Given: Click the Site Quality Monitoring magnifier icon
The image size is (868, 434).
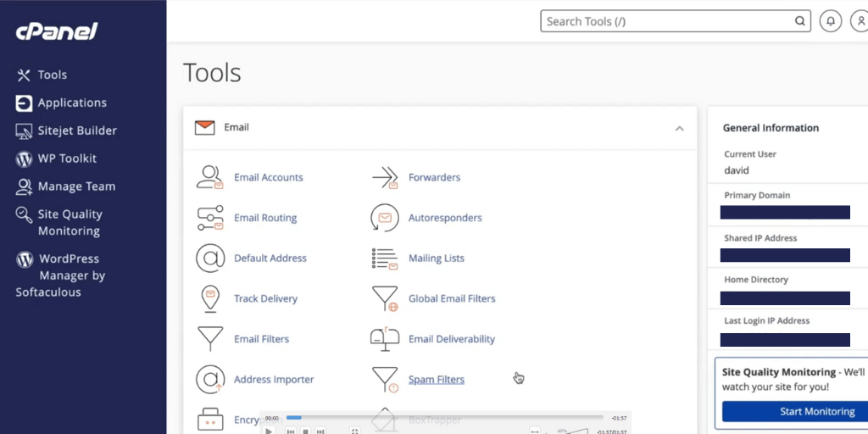Looking at the screenshot, I should (x=24, y=214).
